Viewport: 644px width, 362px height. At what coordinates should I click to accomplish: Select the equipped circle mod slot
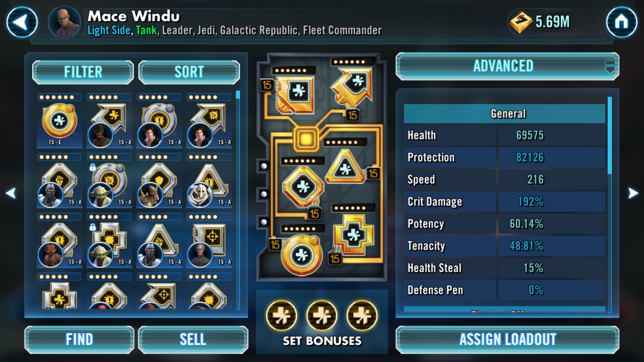tap(301, 255)
